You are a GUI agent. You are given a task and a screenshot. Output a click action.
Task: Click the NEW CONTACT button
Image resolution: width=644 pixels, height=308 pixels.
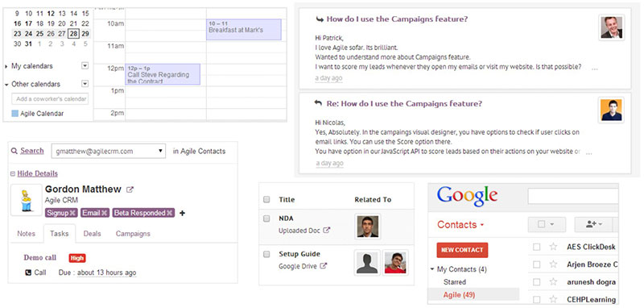462,250
